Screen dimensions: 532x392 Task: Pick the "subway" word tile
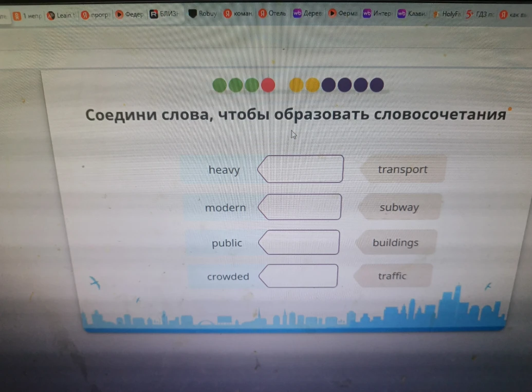(399, 207)
